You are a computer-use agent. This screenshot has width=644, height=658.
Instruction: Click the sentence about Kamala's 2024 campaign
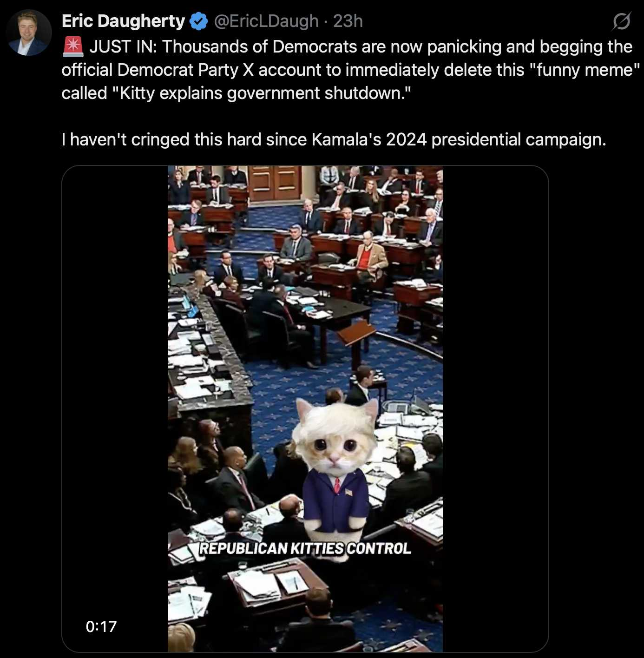click(x=334, y=139)
